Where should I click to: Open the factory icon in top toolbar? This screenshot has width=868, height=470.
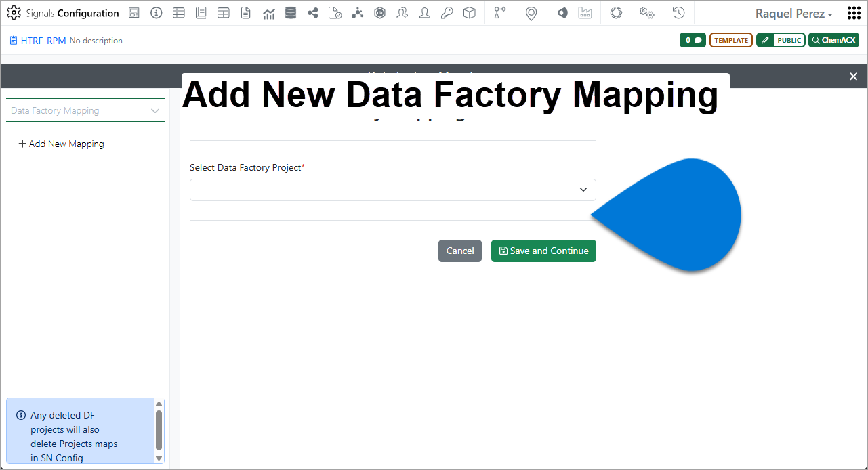pyautogui.click(x=585, y=13)
